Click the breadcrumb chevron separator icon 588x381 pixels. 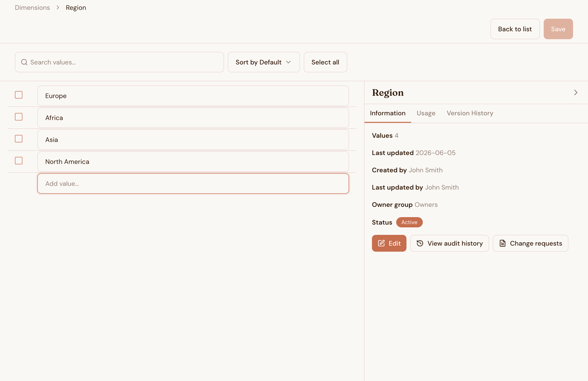tap(58, 8)
